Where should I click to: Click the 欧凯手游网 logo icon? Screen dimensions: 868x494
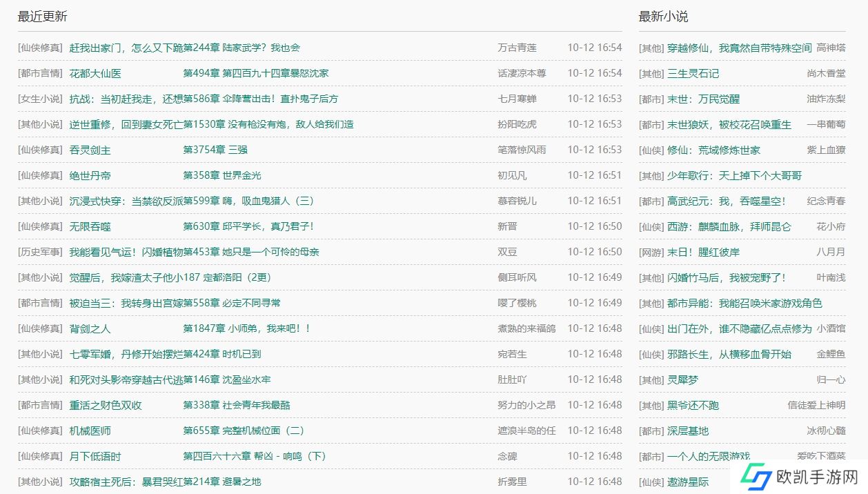[752, 476]
